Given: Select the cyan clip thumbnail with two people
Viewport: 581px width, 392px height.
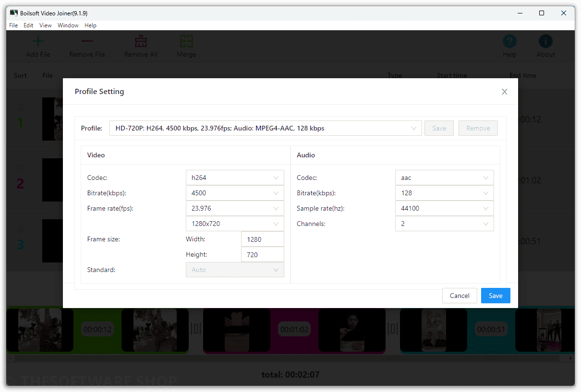Looking at the screenshot, I should click(434, 330).
